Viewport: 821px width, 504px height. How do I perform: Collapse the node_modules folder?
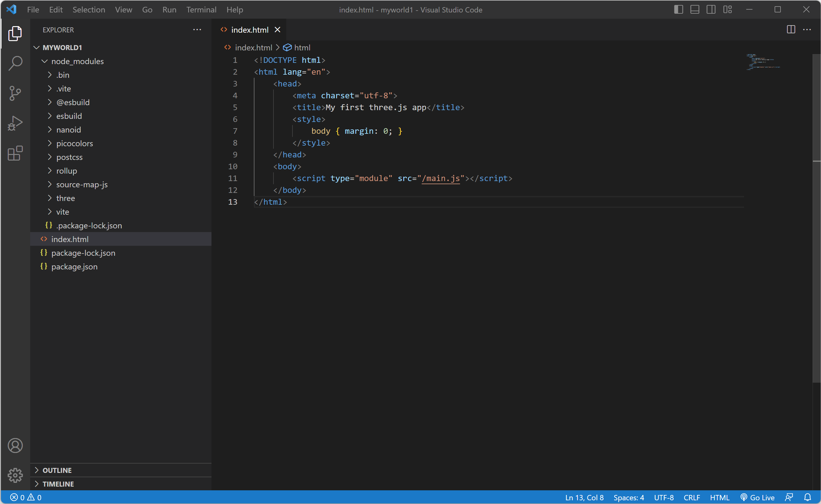click(x=77, y=61)
